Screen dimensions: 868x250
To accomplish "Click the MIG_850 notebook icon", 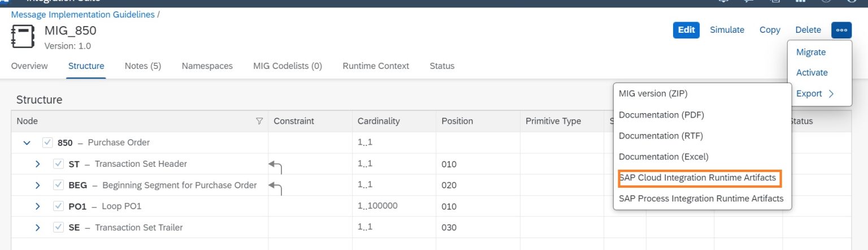I will (x=23, y=37).
